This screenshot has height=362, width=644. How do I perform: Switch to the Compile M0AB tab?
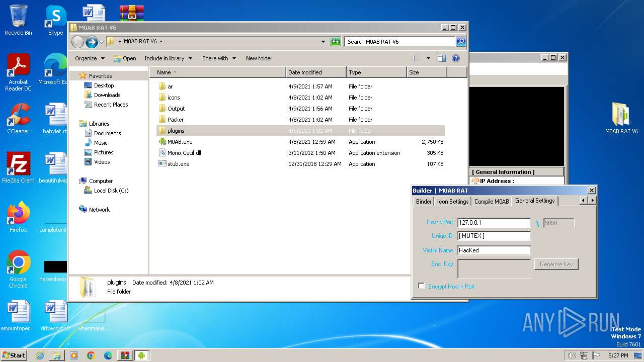pos(492,201)
